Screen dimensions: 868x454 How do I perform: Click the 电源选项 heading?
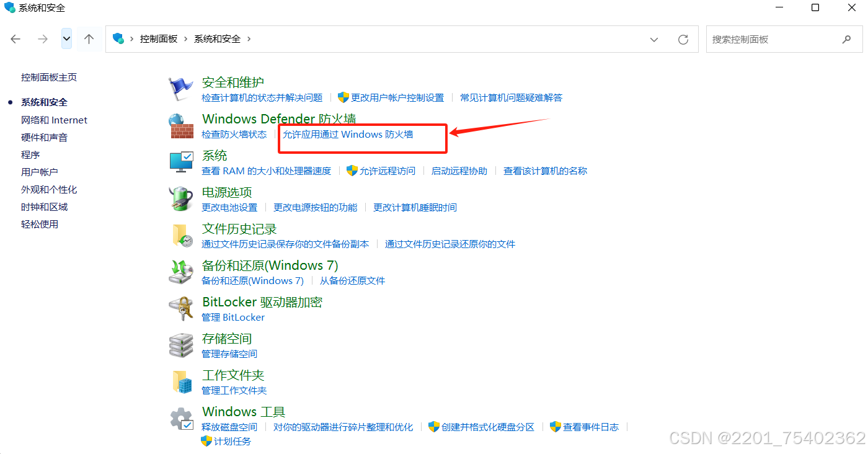pyautogui.click(x=227, y=192)
